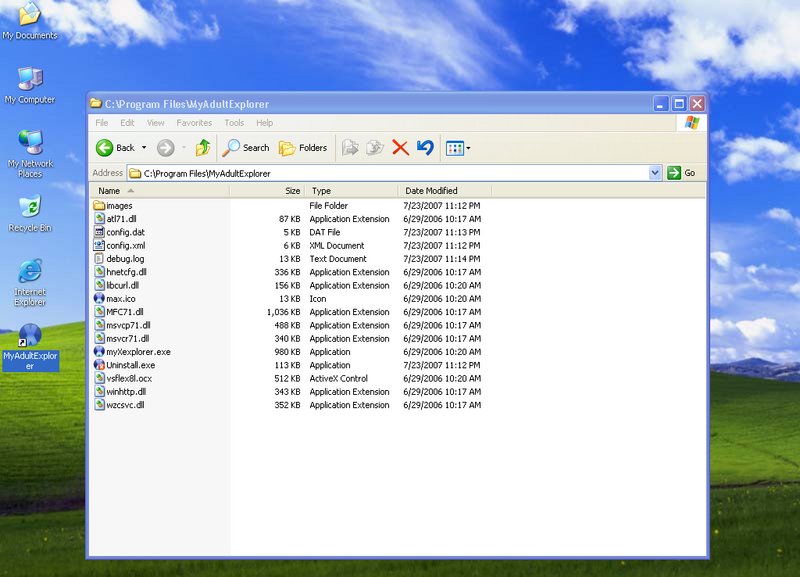
Task: Maximize the MyAdultExplorer folder window
Action: (679, 104)
